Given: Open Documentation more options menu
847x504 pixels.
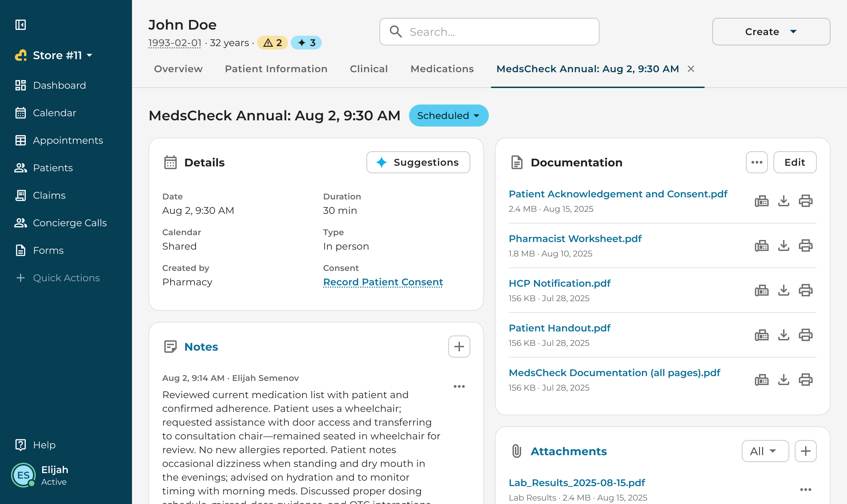Looking at the screenshot, I should tap(757, 162).
